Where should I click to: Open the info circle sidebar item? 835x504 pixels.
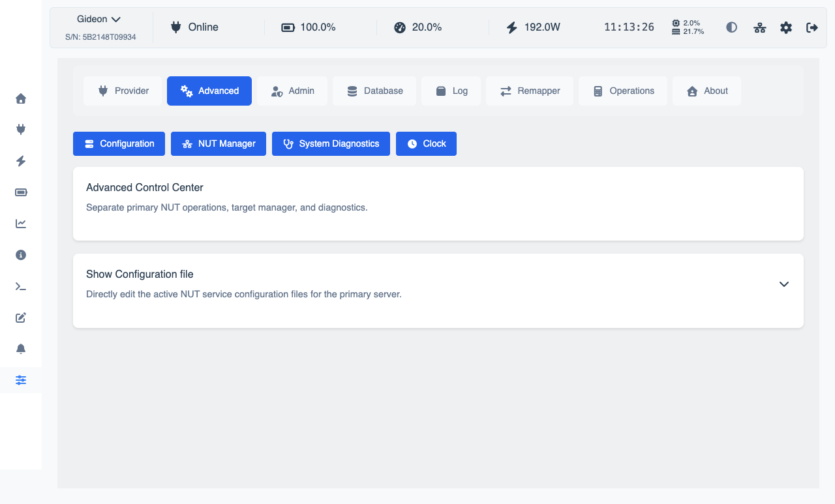click(21, 255)
